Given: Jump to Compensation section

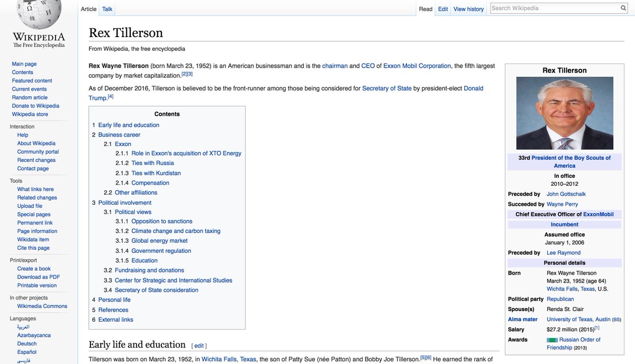Looking at the screenshot, I should (x=150, y=183).
